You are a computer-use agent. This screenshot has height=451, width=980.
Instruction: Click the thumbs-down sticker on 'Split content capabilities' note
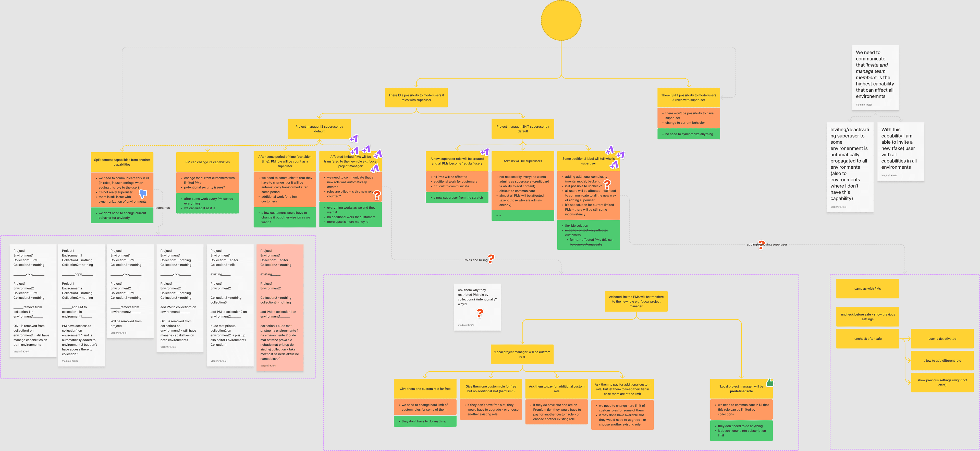click(x=143, y=194)
